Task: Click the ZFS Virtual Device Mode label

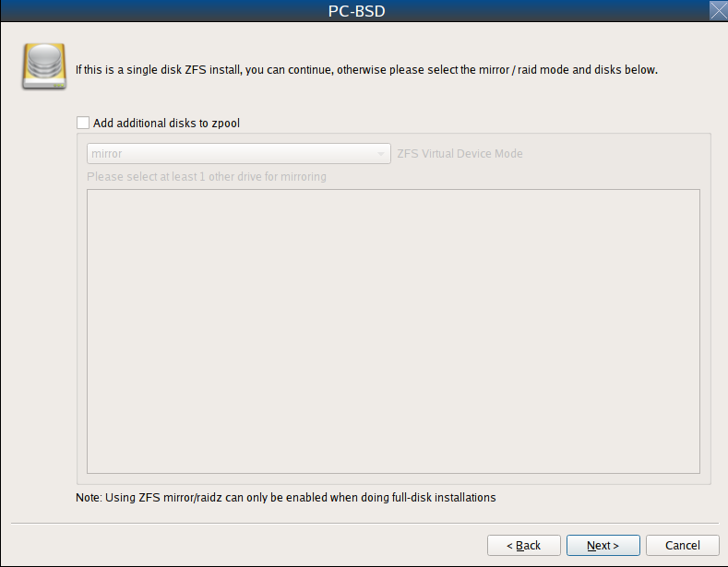Action: (x=459, y=154)
